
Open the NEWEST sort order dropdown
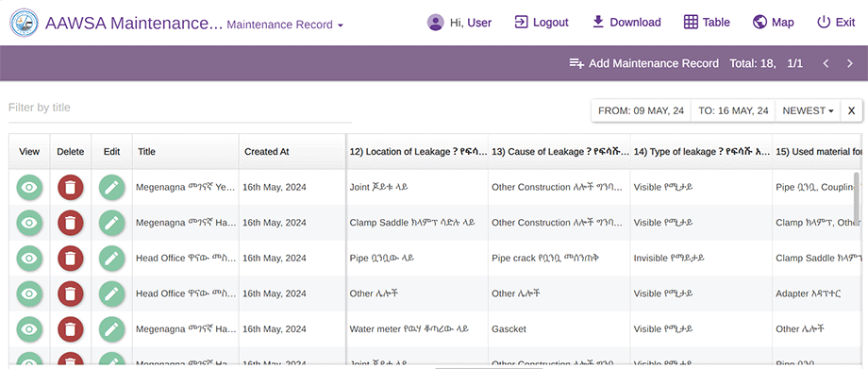(808, 110)
